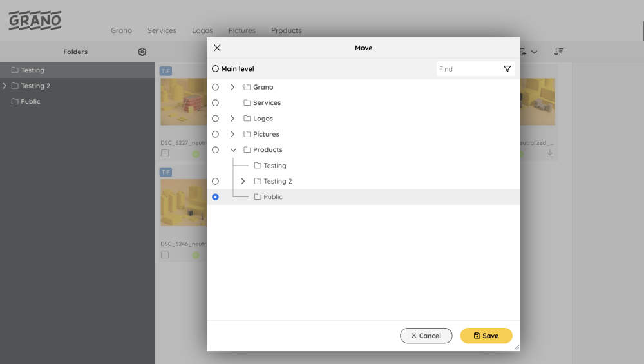Open the Grano top navigation tab

pyautogui.click(x=121, y=30)
